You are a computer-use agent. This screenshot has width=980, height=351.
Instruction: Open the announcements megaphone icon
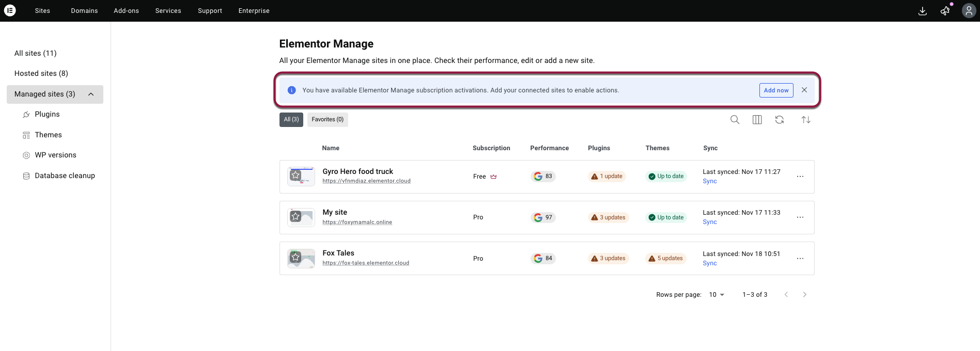click(x=945, y=11)
